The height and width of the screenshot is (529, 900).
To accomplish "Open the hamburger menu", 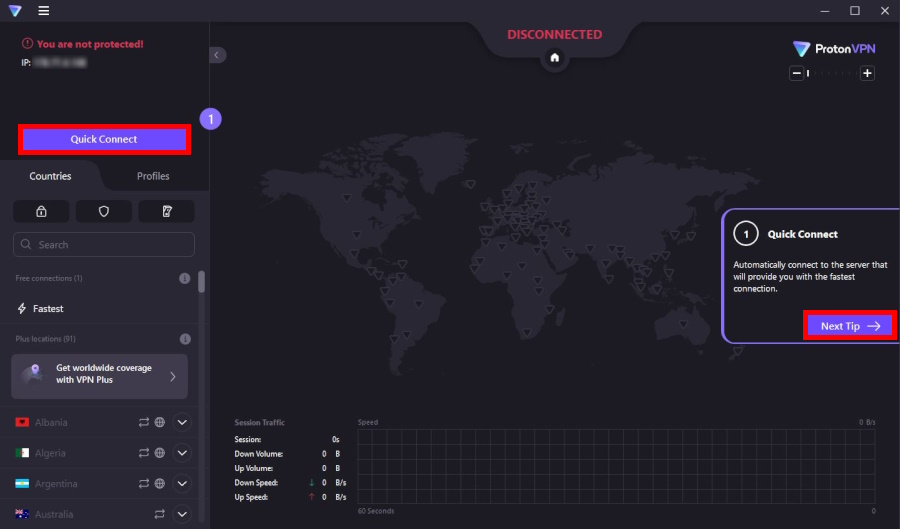I will (x=44, y=11).
